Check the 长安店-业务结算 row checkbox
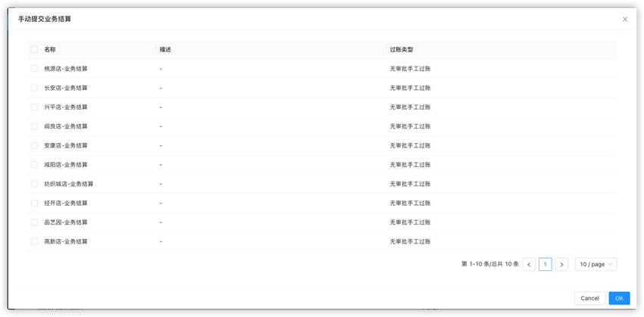This screenshot has width=644, height=317. tap(35, 88)
